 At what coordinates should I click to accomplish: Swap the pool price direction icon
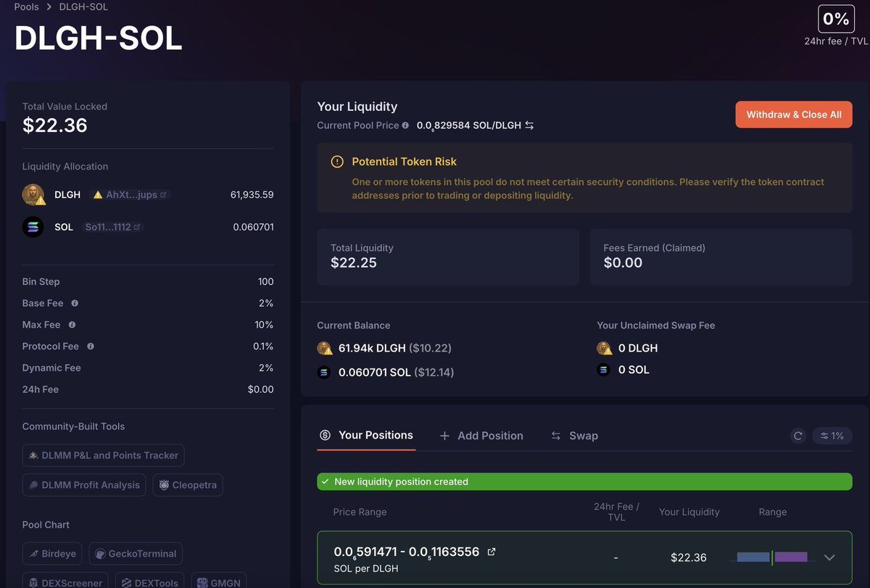pos(529,125)
